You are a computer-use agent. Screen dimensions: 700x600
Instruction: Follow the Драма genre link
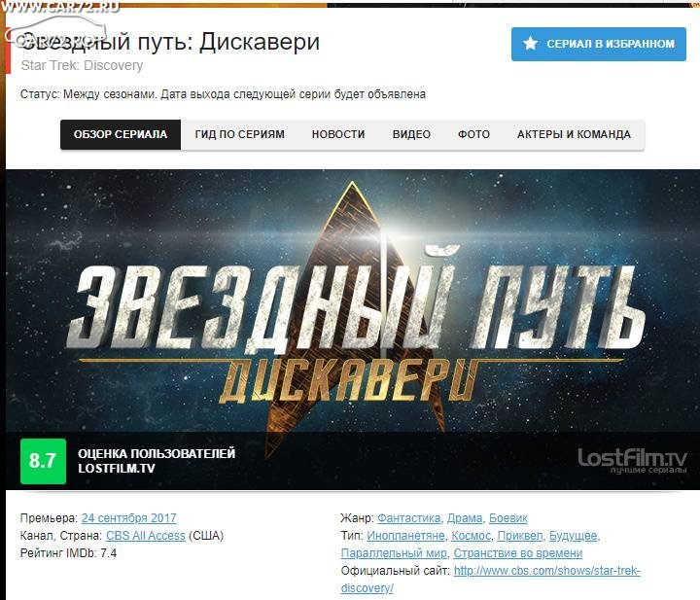tap(465, 518)
